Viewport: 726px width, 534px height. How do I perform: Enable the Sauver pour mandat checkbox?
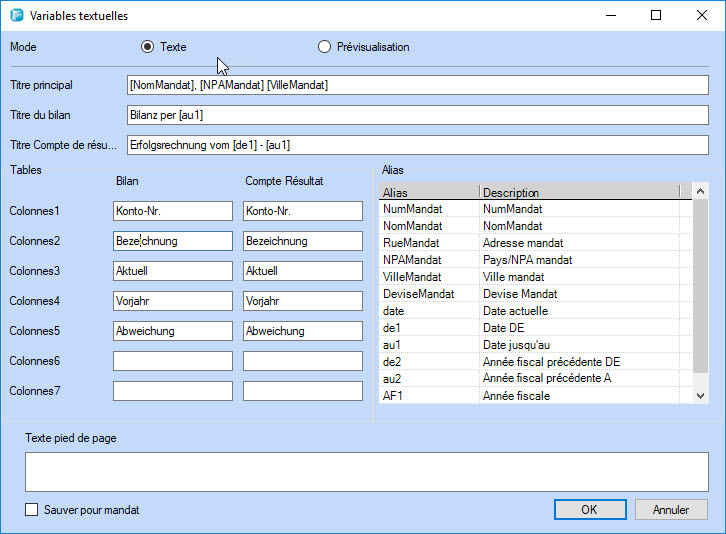(x=32, y=510)
